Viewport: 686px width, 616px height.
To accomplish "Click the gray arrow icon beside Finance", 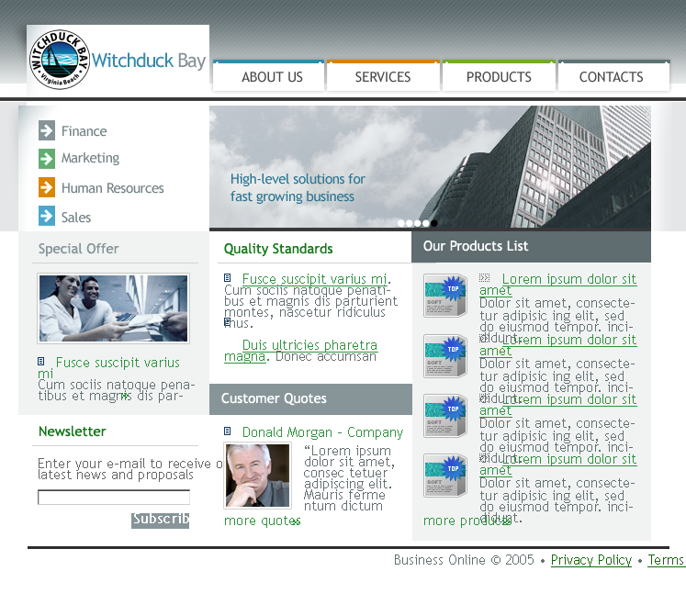I will pos(47,131).
